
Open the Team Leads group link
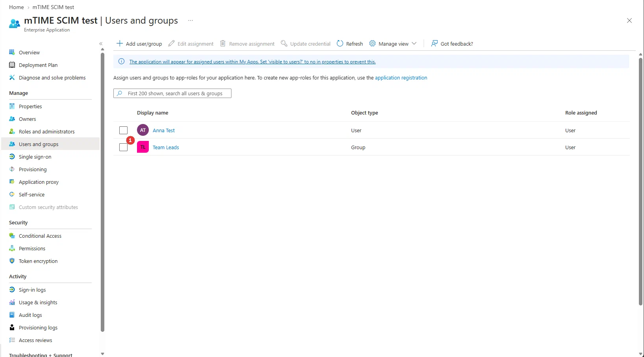coord(166,147)
